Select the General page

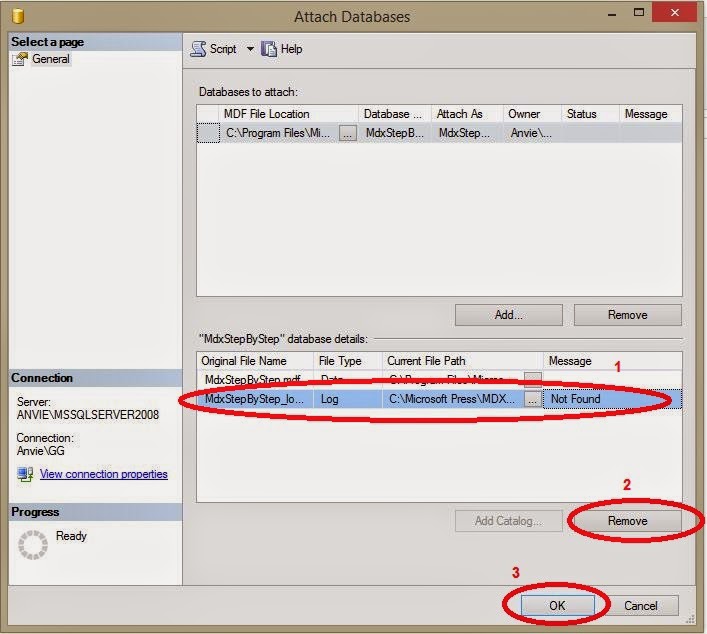(50, 59)
